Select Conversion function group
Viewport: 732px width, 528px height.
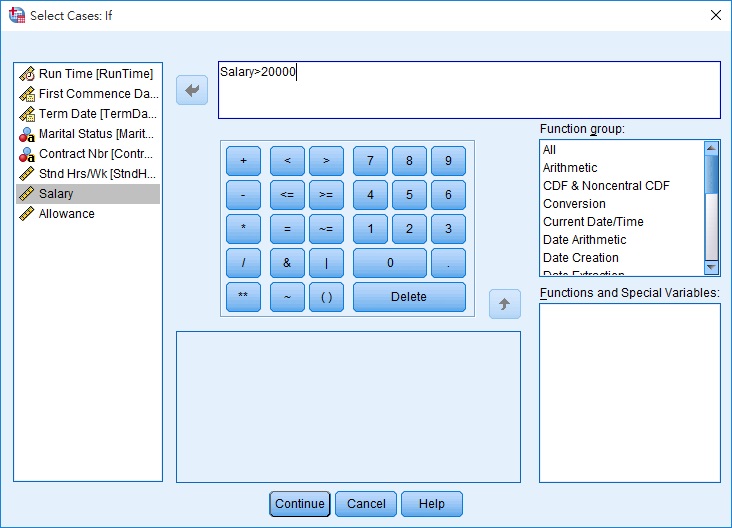tap(622, 204)
